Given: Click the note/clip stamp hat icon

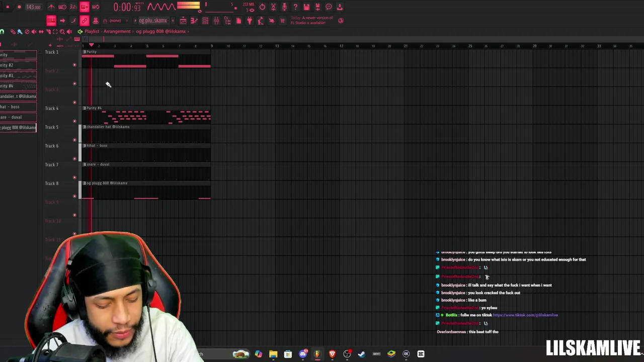Looking at the screenshot, I should coord(96,21).
